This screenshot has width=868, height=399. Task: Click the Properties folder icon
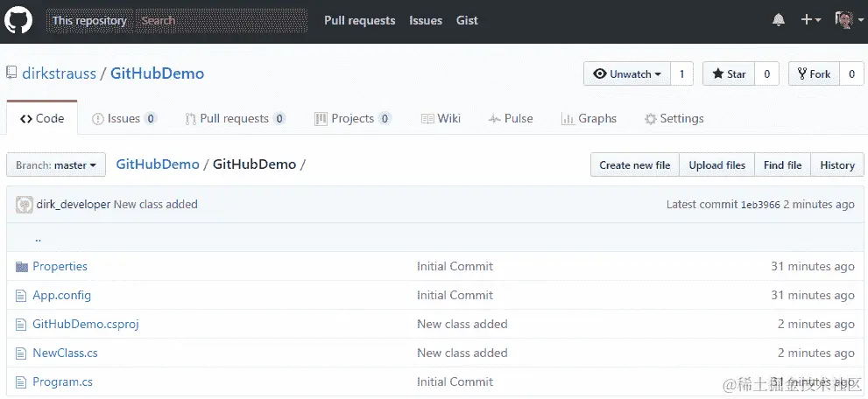pos(22,267)
